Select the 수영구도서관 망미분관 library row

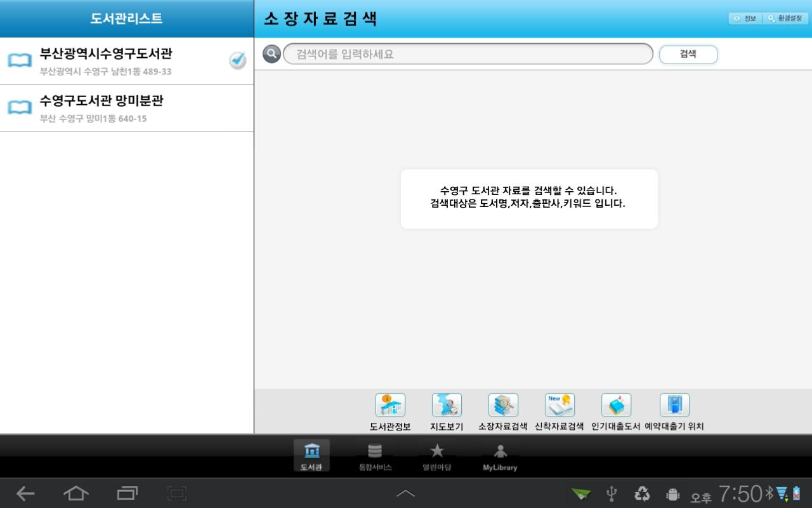127,109
